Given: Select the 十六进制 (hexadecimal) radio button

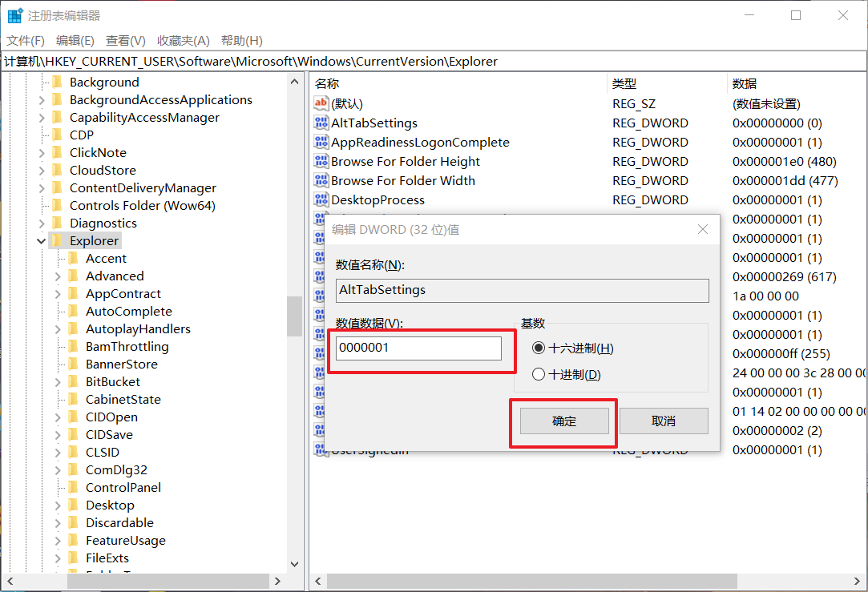Looking at the screenshot, I should click(539, 348).
